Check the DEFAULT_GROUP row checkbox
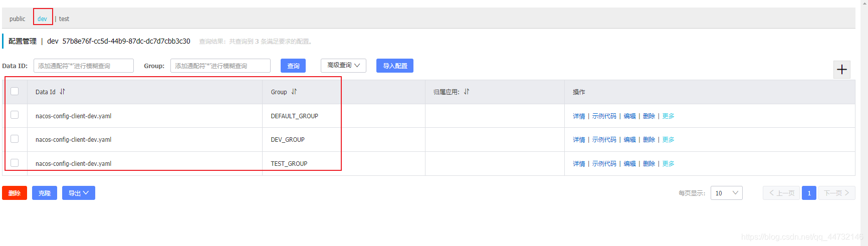Screen dimensions: 868x246 coord(15,115)
